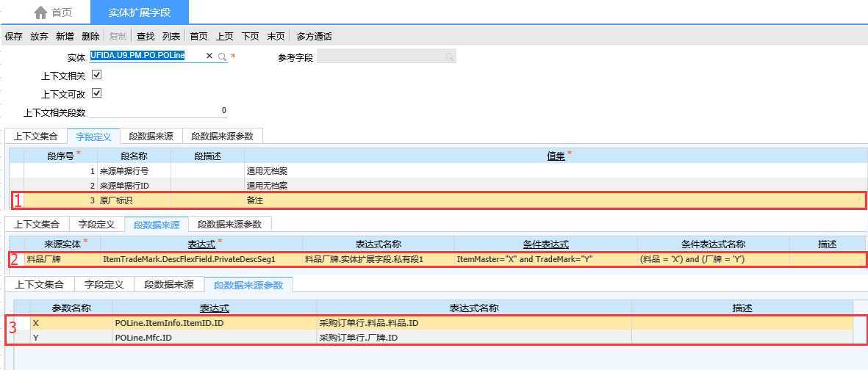The width and height of the screenshot is (868, 370).
Task: Click 列表 in the toolbar
Action: 171,37
